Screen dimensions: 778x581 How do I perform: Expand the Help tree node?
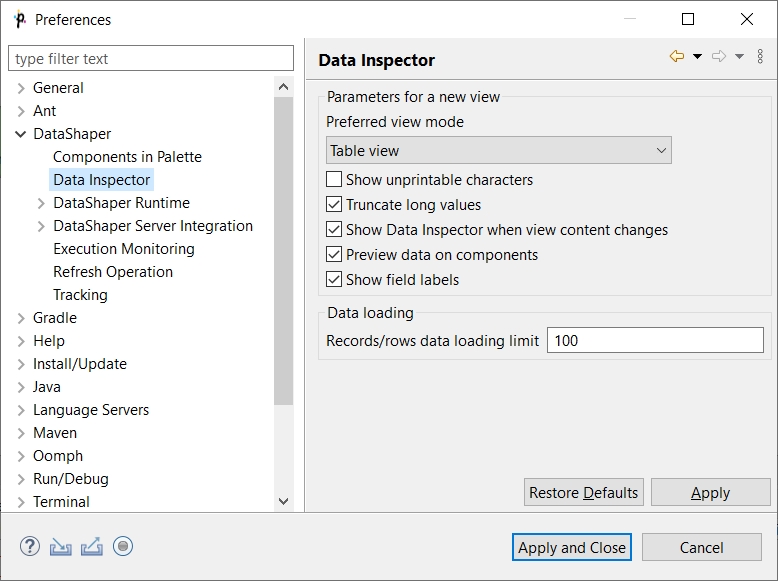pos(21,341)
